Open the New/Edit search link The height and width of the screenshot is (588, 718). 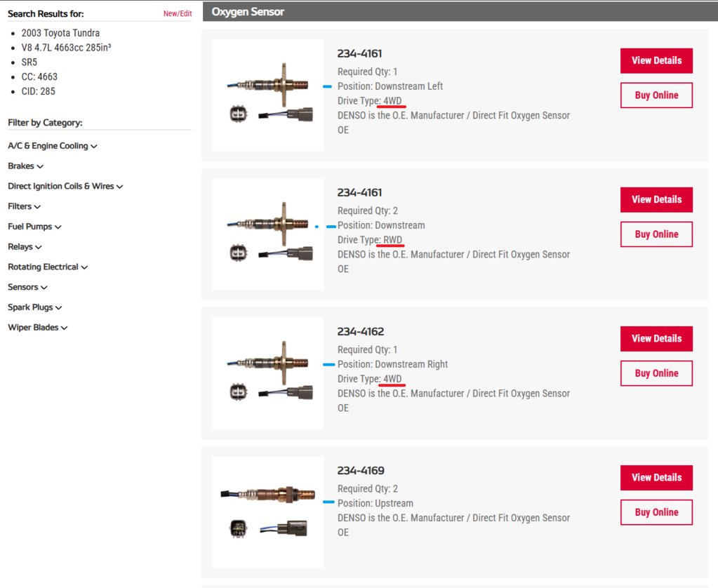click(x=177, y=13)
